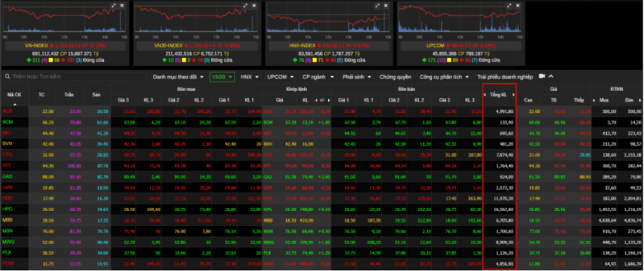The image size is (644, 271).
Task: Select GAS ticker in Mã CK column
Action: [7, 177]
